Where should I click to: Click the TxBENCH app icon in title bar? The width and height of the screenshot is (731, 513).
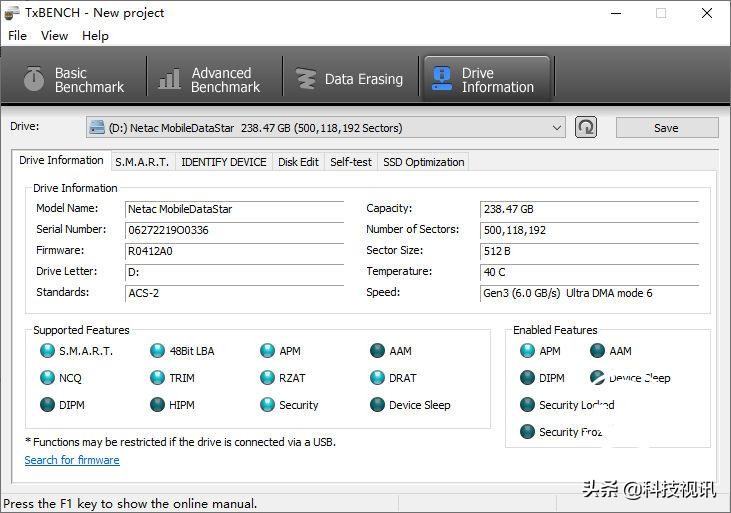pyautogui.click(x=12, y=13)
